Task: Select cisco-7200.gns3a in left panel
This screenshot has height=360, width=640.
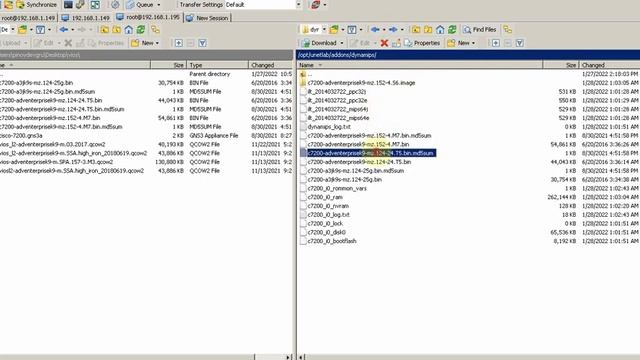Action: [21, 136]
